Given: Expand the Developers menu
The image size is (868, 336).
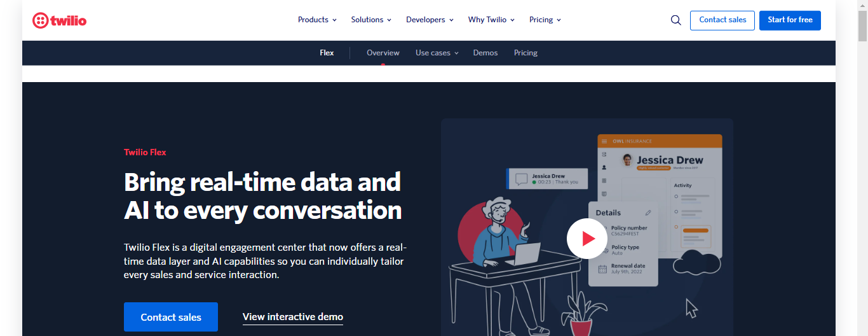Looking at the screenshot, I should (x=430, y=20).
